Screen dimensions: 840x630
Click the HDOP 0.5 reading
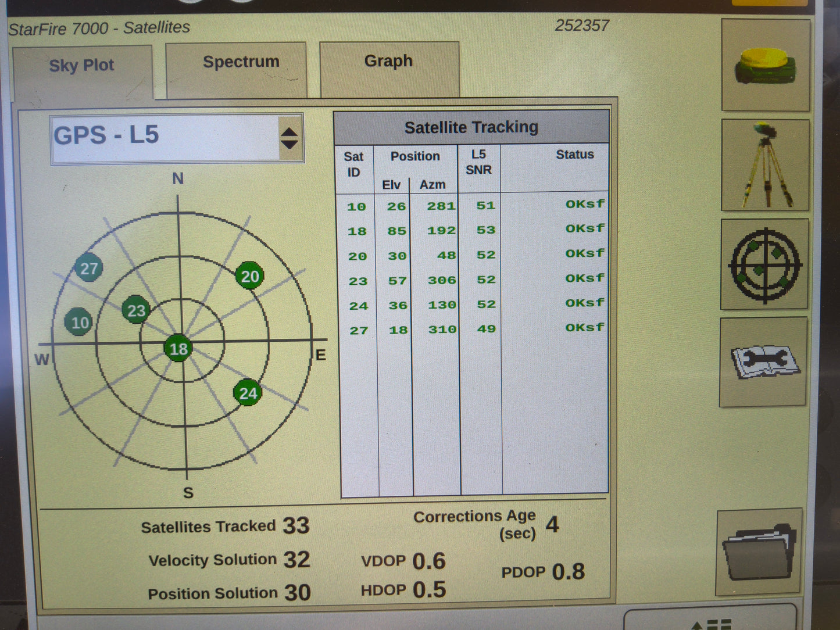(403, 590)
